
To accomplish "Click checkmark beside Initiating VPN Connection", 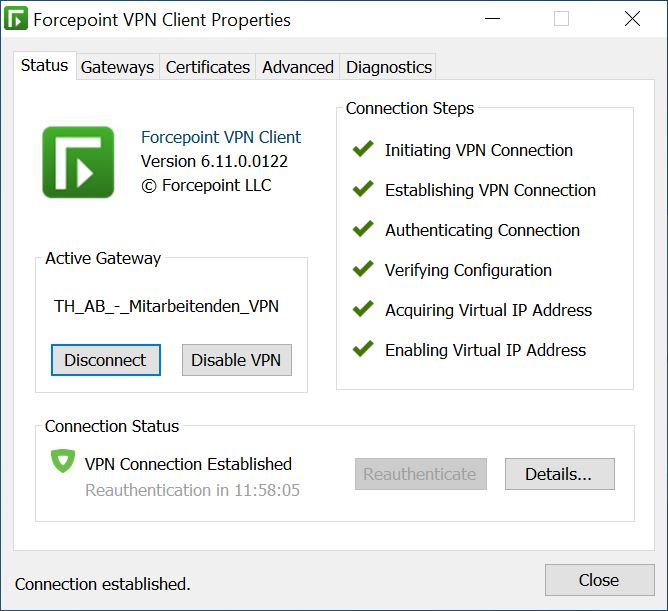I will [x=363, y=149].
